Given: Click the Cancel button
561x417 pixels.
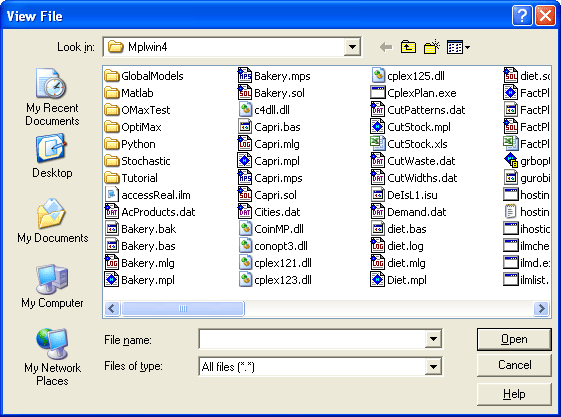Looking at the screenshot, I should [x=514, y=365].
